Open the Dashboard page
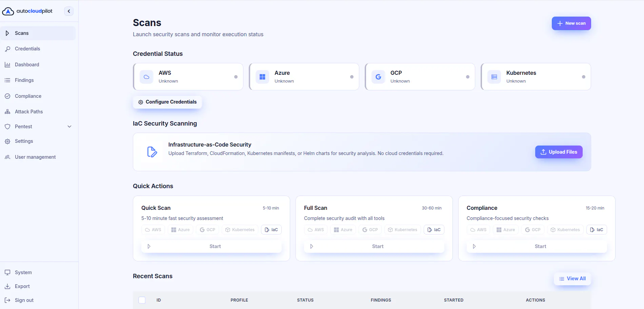 click(38, 65)
